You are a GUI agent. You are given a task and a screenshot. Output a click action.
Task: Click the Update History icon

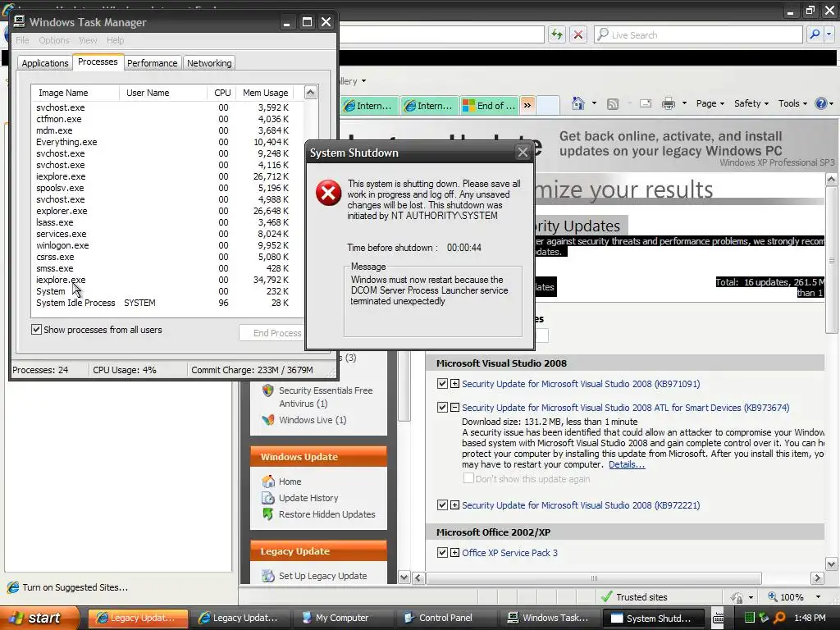coord(268,498)
